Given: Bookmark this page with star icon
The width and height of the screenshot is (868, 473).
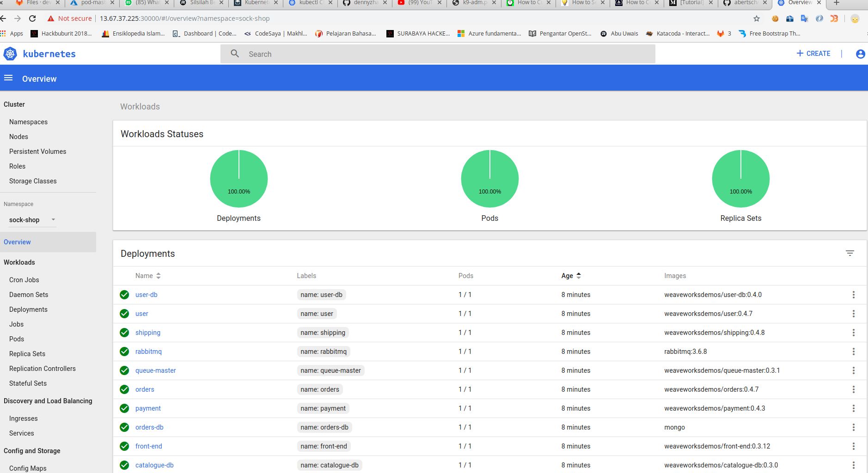Looking at the screenshot, I should pyautogui.click(x=757, y=18).
